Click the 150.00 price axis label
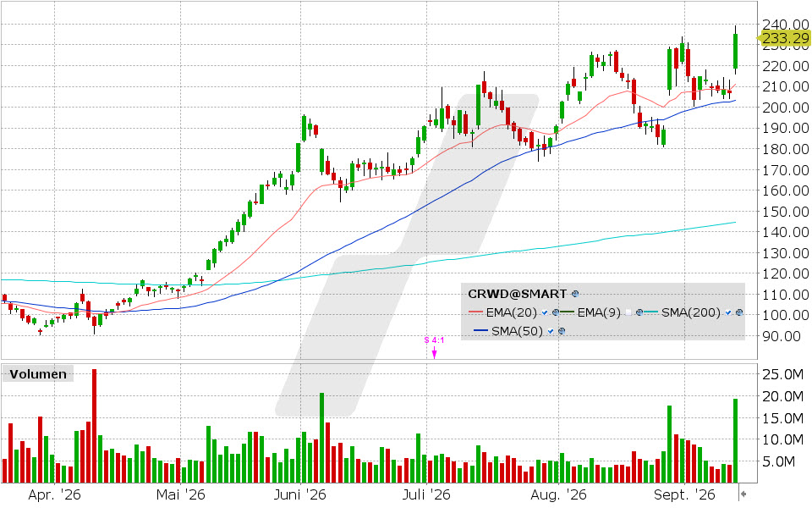Screen dimensions: 812x508 786,212
